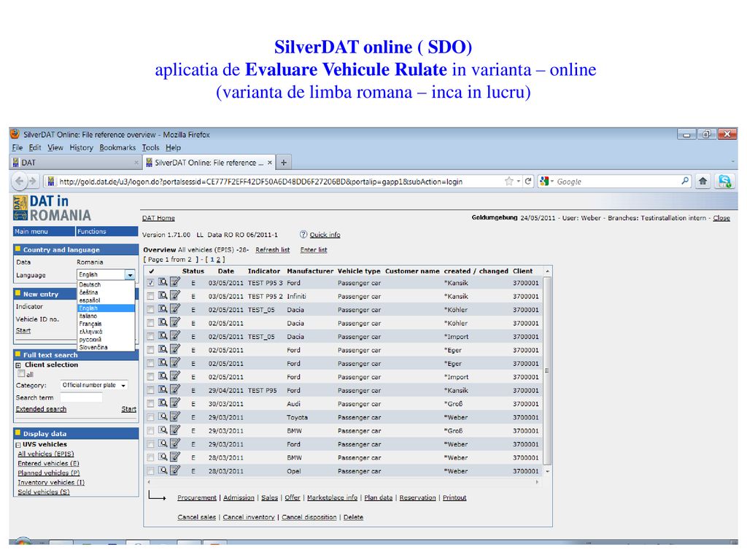Check the Infiniti row checkbox

click(x=150, y=296)
